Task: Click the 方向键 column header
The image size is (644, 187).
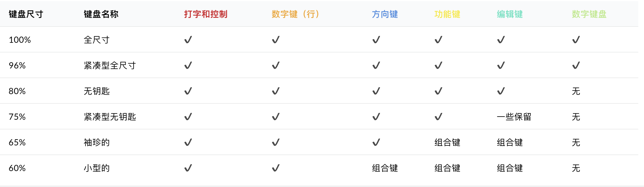Action: 385,14
